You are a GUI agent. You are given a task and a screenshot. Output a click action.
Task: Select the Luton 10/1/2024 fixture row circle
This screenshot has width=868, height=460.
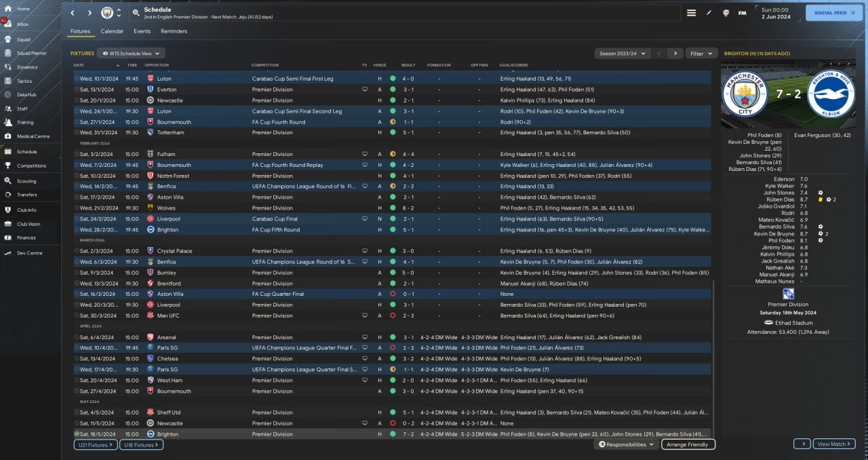(77, 79)
